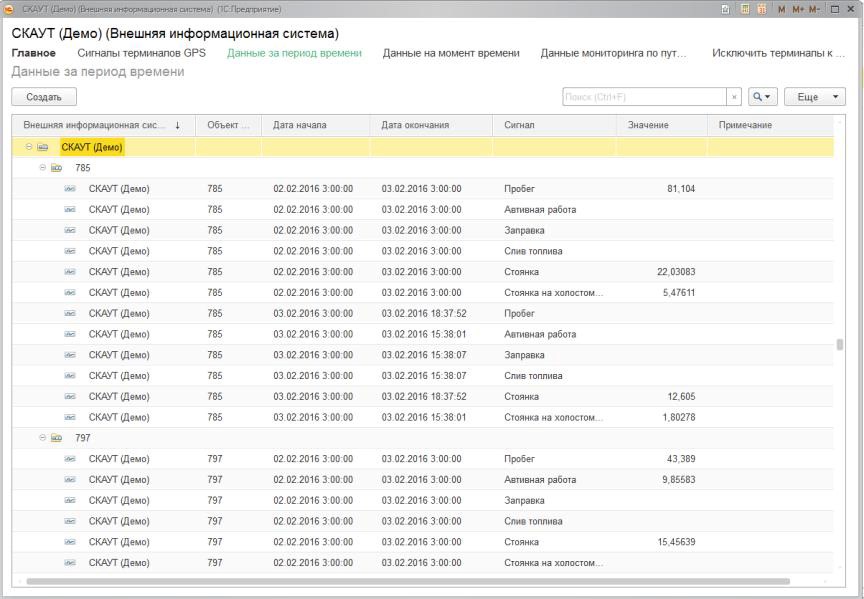Screen dimensions: 864x599
Task: Select the value 81,104 cell
Action: point(681,188)
